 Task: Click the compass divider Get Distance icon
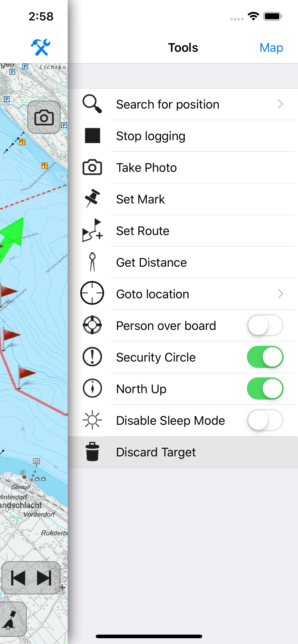coord(92,262)
